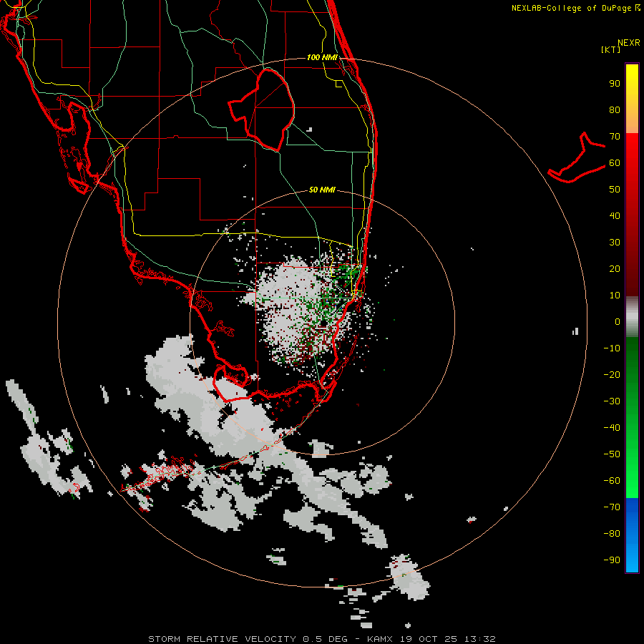Click the -90 value on the velocity scale
The height and width of the screenshot is (644, 644).
tap(612, 560)
